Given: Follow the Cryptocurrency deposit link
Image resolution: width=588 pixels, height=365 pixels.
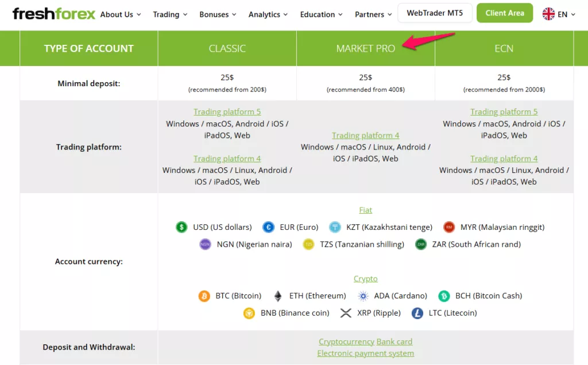Looking at the screenshot, I should coord(346,341).
